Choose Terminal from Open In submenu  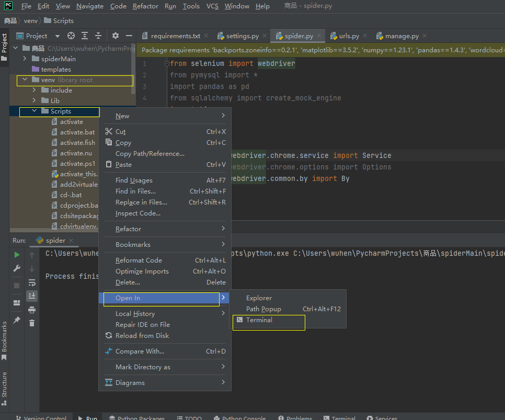(259, 320)
